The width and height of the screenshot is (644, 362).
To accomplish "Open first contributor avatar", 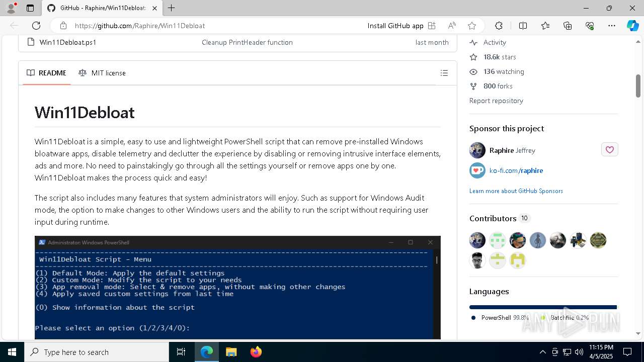I will pyautogui.click(x=477, y=240).
